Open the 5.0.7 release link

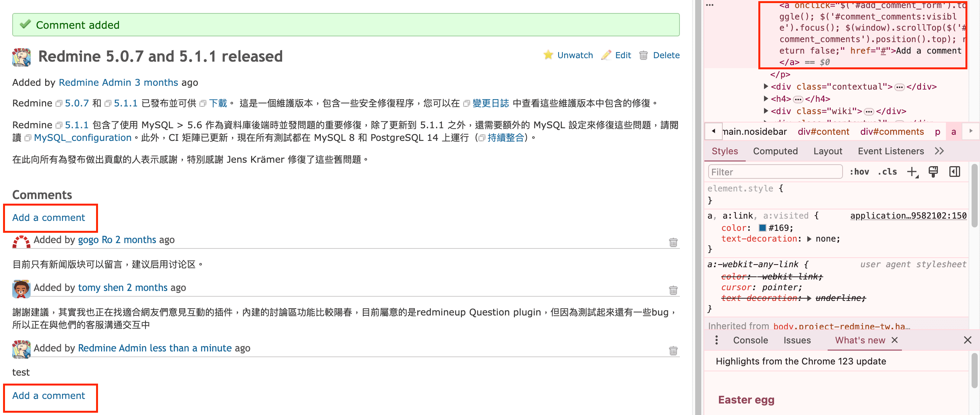[77, 103]
